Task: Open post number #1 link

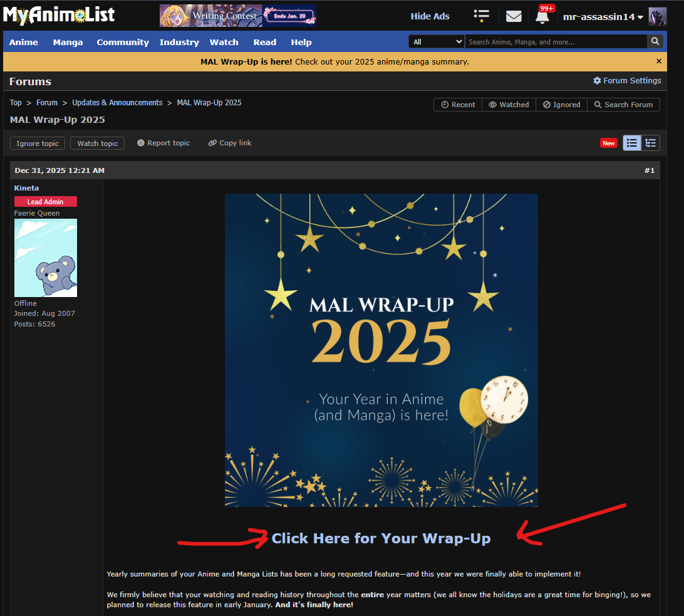Action: pos(650,170)
